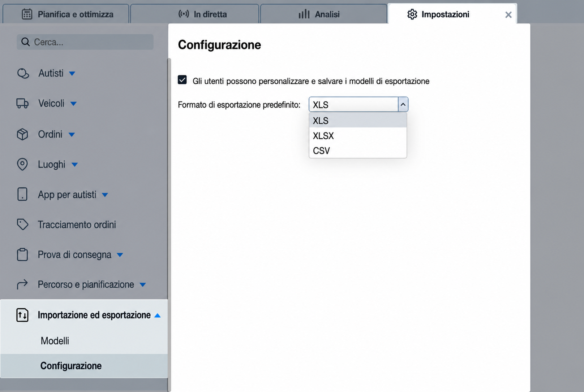Click the Importazione ed esportazione arrows icon
This screenshot has width=584, height=392.
click(22, 315)
